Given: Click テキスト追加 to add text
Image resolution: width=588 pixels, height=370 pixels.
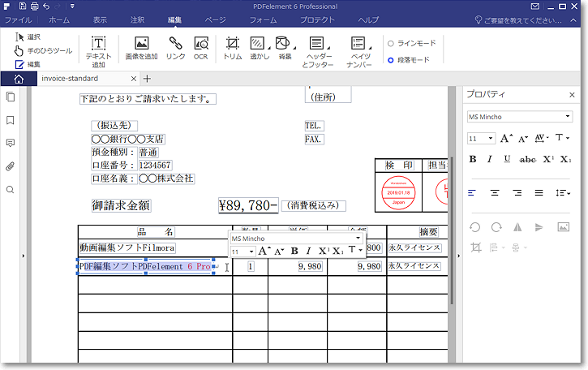Looking at the screenshot, I should click(99, 52).
